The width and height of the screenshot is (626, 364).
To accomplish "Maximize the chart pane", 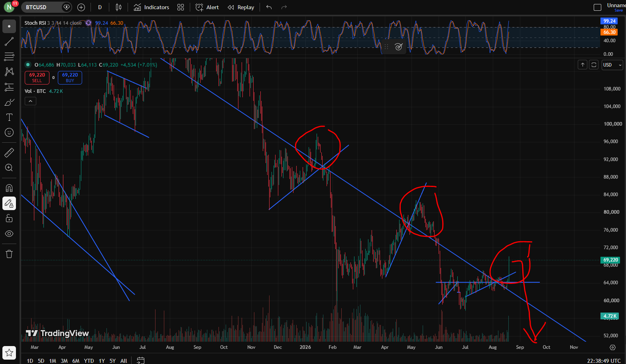I will point(594,65).
